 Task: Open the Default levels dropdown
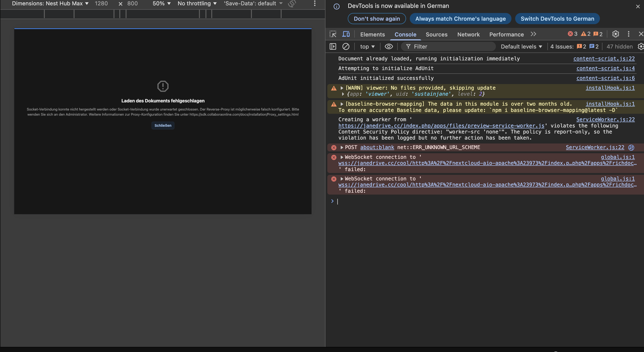[x=521, y=46]
